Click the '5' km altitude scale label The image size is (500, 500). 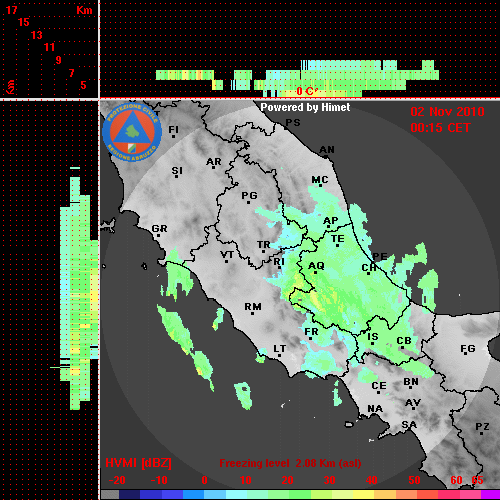[x=83, y=85]
